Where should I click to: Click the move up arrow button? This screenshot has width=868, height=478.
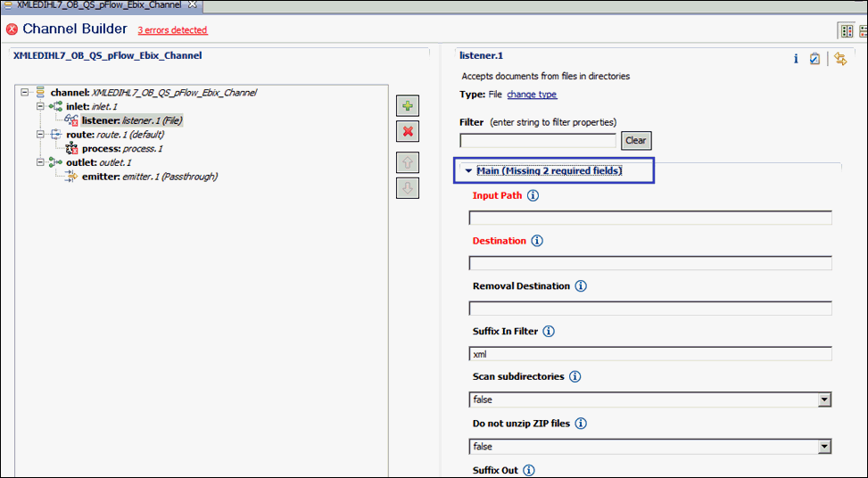[x=408, y=162]
